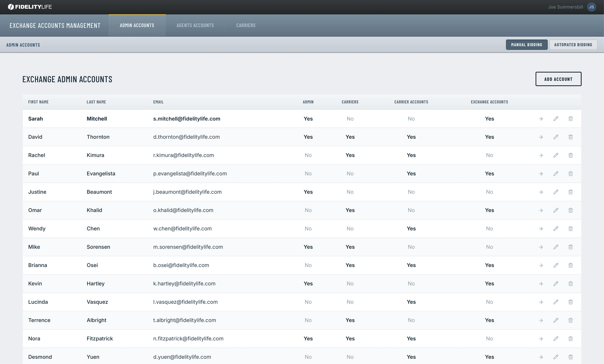Sort by Last Name column header
Viewport: 604px width, 364px height.
tap(96, 102)
